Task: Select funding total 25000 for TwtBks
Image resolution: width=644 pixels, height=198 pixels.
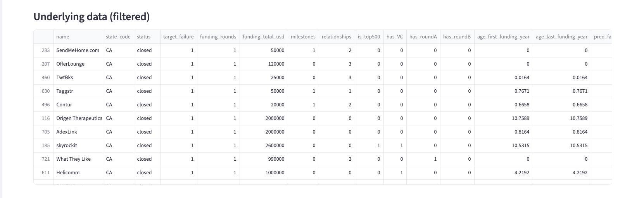Action: [x=264, y=78]
